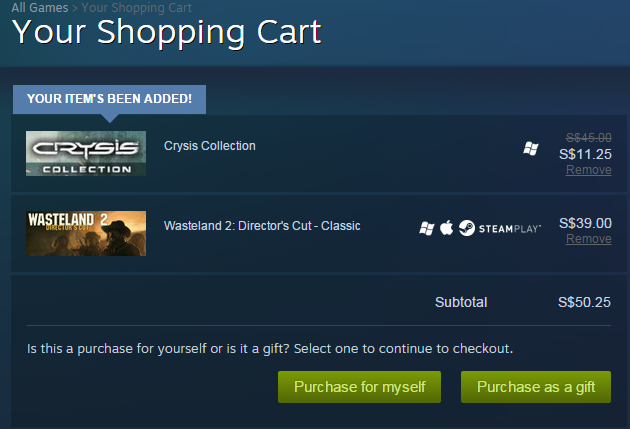The width and height of the screenshot is (630, 429).
Task: Open the Wasteland 2 cover thumbnail
Action: click(x=86, y=233)
